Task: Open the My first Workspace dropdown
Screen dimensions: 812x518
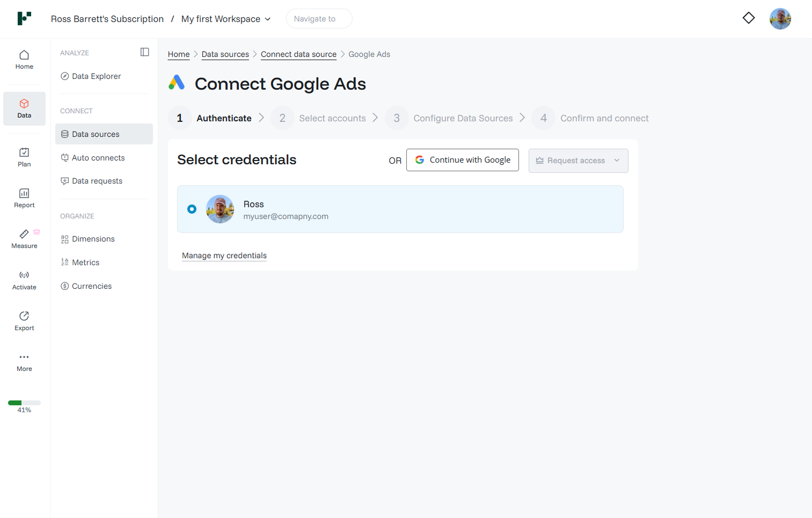Action: tap(226, 19)
